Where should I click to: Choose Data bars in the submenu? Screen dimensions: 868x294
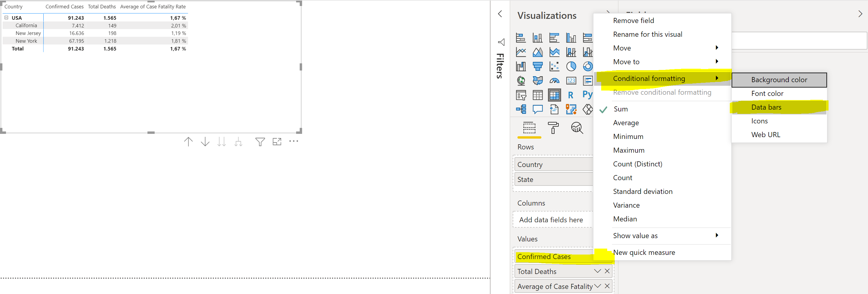click(x=779, y=107)
